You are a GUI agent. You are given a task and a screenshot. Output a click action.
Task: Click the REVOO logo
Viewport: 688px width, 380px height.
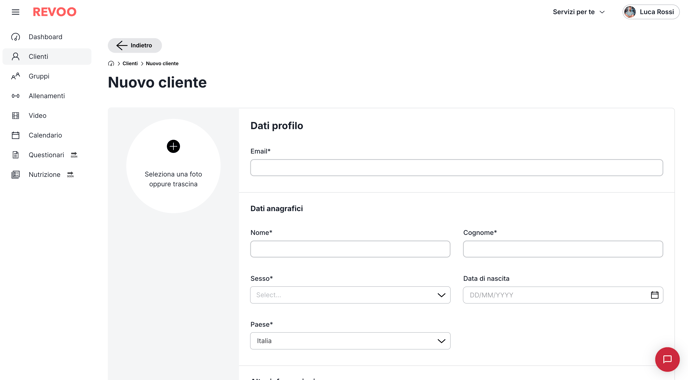(54, 12)
